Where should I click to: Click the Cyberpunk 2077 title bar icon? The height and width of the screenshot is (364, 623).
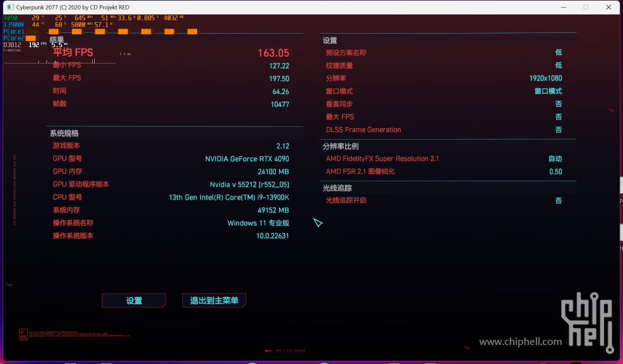pos(10,7)
